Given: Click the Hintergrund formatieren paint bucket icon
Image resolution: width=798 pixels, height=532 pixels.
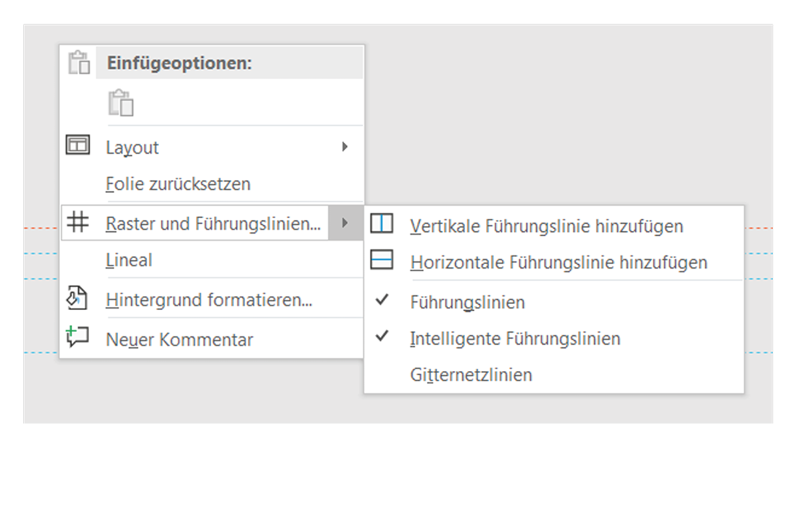Looking at the screenshot, I should coord(77,298).
